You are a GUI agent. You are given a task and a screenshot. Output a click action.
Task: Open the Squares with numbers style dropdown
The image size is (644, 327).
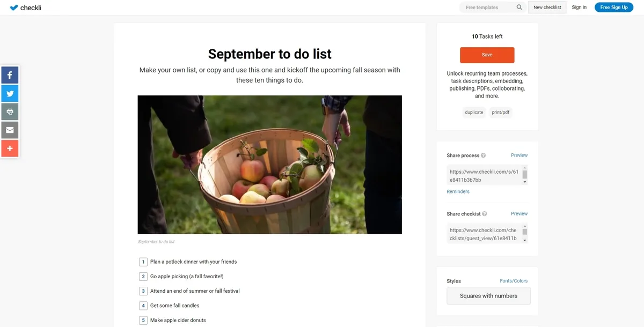(488, 296)
